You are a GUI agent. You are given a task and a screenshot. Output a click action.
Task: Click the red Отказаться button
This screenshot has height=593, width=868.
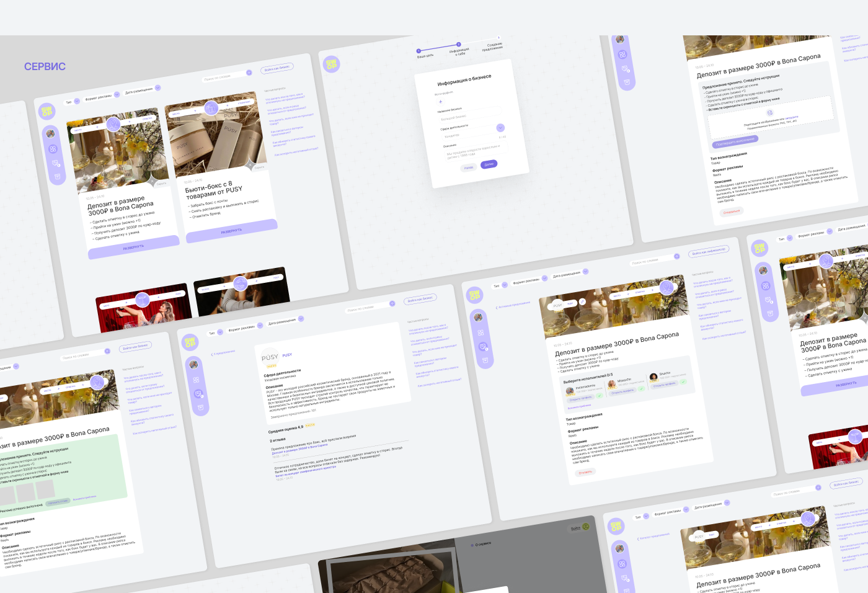tap(732, 212)
